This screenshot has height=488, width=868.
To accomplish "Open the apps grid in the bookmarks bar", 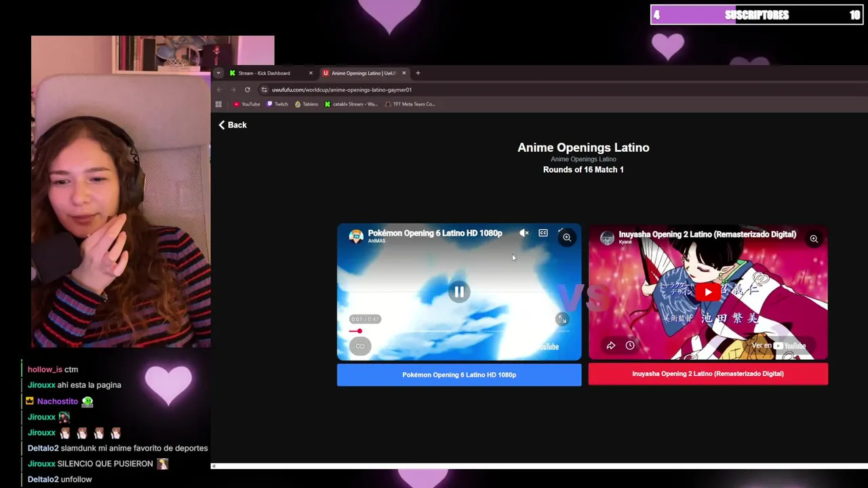I will point(218,104).
